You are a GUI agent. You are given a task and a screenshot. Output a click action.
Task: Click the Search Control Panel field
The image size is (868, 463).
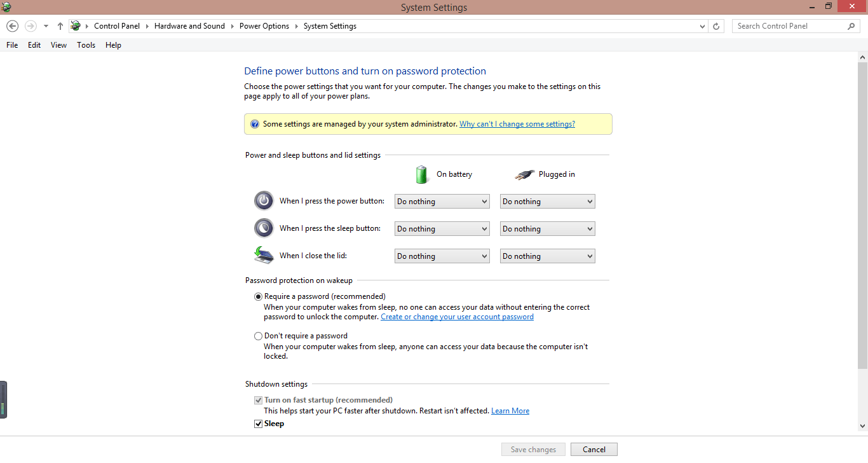(x=789, y=26)
